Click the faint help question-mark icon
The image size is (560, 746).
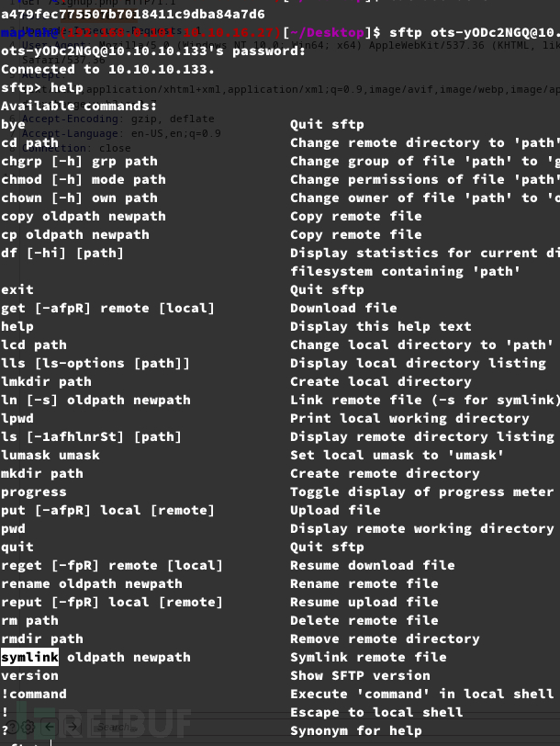[12, 727]
